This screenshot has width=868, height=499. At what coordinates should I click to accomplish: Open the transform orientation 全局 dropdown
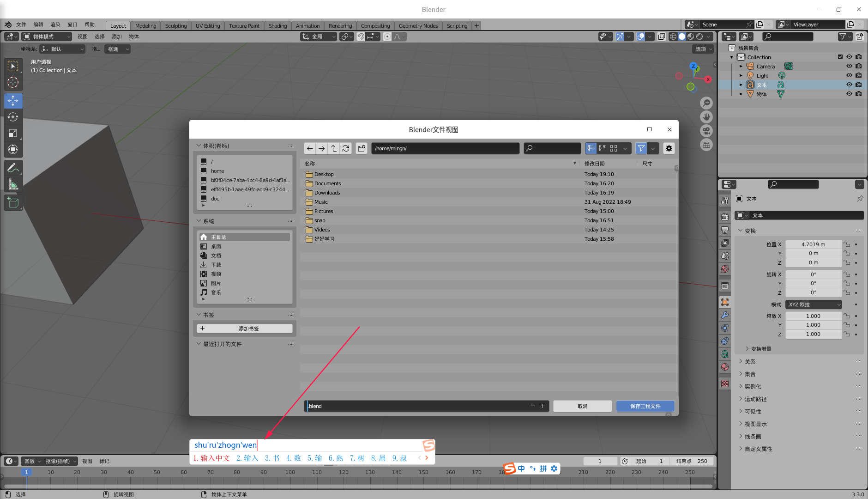coord(319,37)
